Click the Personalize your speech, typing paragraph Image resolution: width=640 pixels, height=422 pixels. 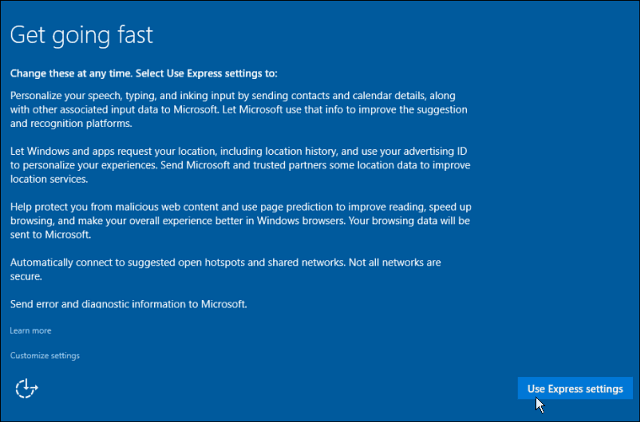click(x=239, y=109)
